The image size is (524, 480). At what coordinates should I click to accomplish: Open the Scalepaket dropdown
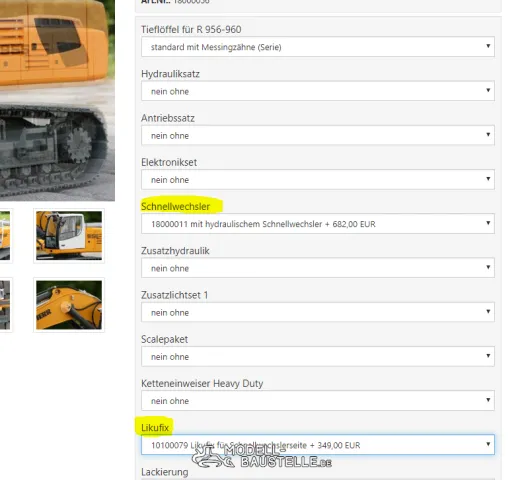coord(317,356)
